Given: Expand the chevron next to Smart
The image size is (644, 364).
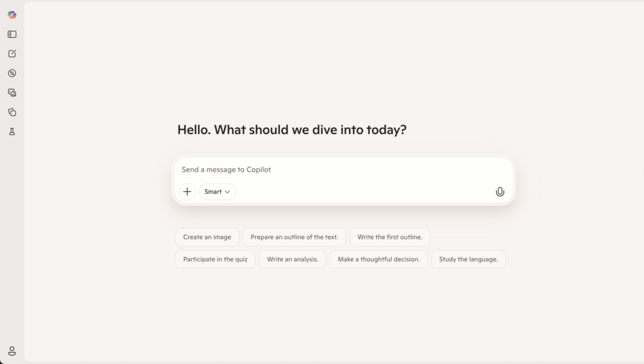Looking at the screenshot, I should (x=227, y=191).
